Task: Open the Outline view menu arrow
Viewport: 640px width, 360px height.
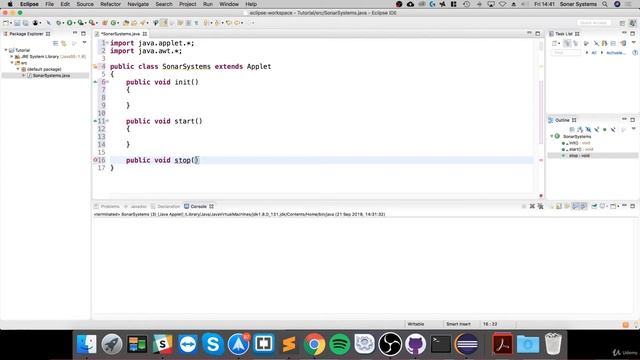Action: 633,129
